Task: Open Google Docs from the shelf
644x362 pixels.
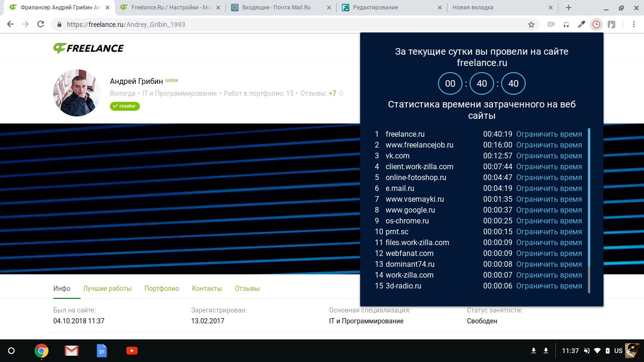Action: coord(102,351)
